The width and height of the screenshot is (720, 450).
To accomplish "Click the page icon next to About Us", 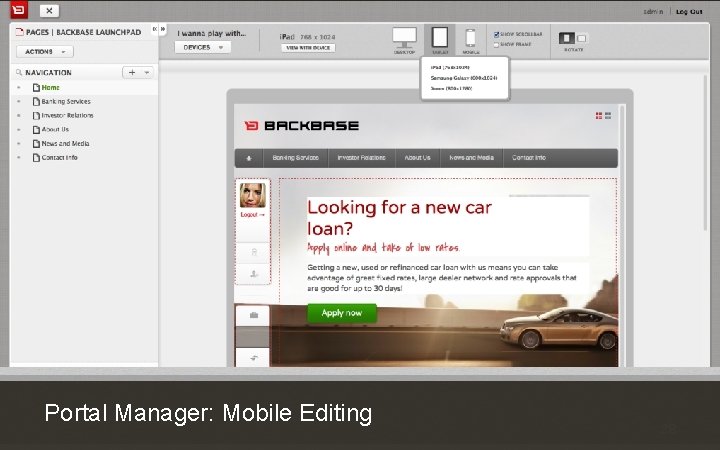I will (36, 129).
